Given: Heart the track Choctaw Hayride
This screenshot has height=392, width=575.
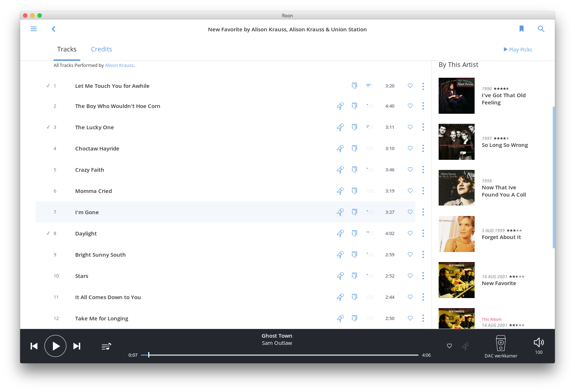Looking at the screenshot, I should click(x=410, y=148).
